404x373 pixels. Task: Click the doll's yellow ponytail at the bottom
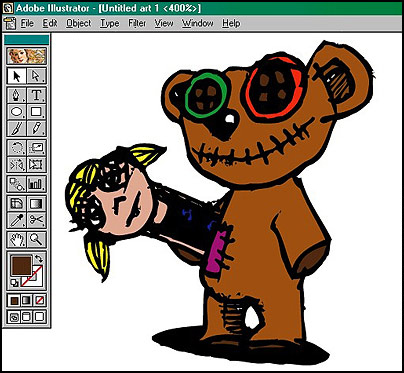pos(97,258)
